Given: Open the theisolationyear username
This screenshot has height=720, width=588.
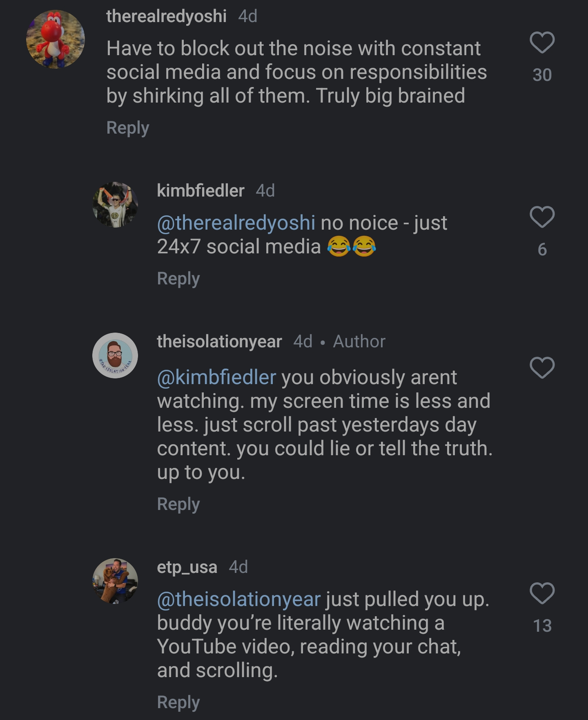Looking at the screenshot, I should coord(219,341).
